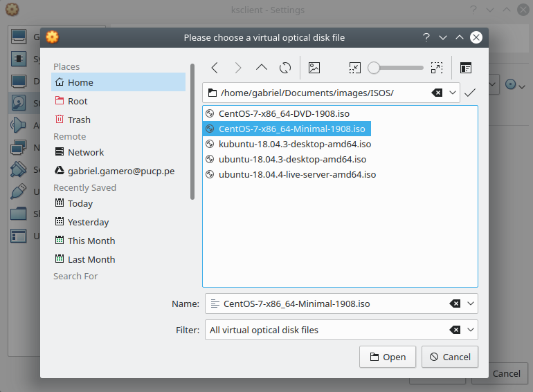Open Root in Places panel
Screen dimensions: 533x392
click(118, 101)
